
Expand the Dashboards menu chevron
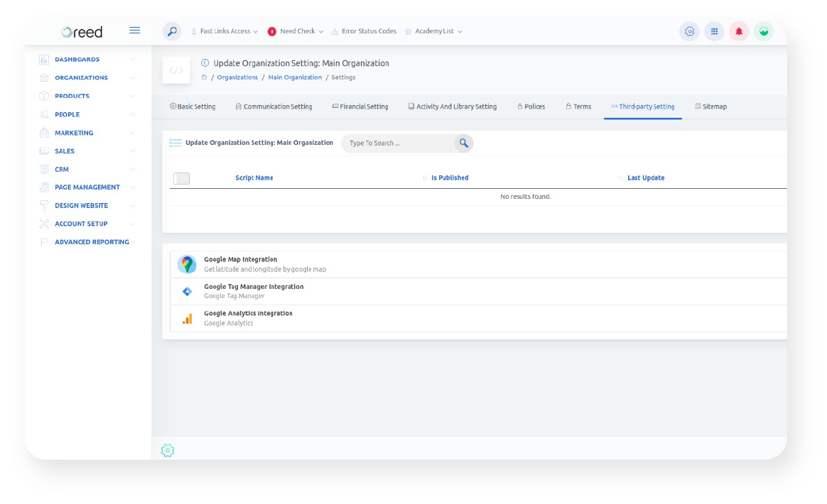click(133, 60)
